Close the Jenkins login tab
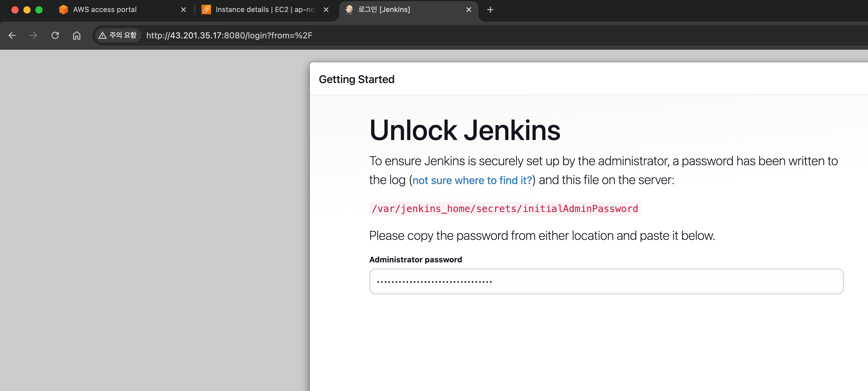Screen dimensions: 868x391 469,10
